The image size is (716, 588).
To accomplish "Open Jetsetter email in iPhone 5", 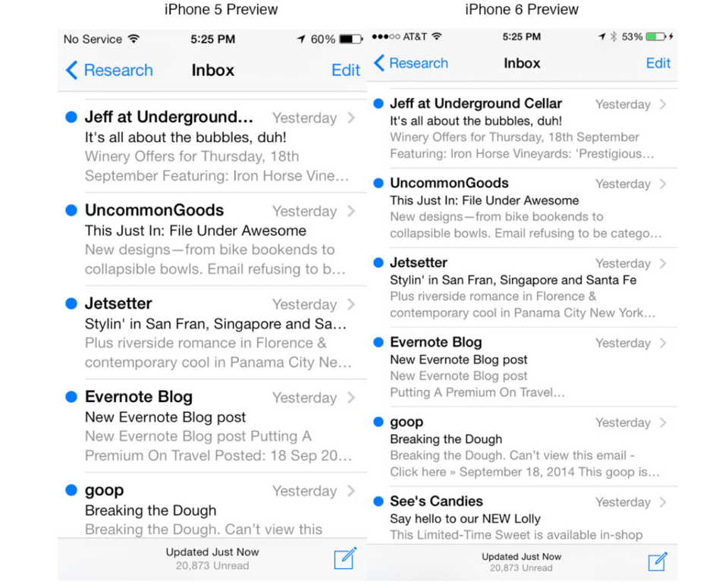I will coord(212,332).
